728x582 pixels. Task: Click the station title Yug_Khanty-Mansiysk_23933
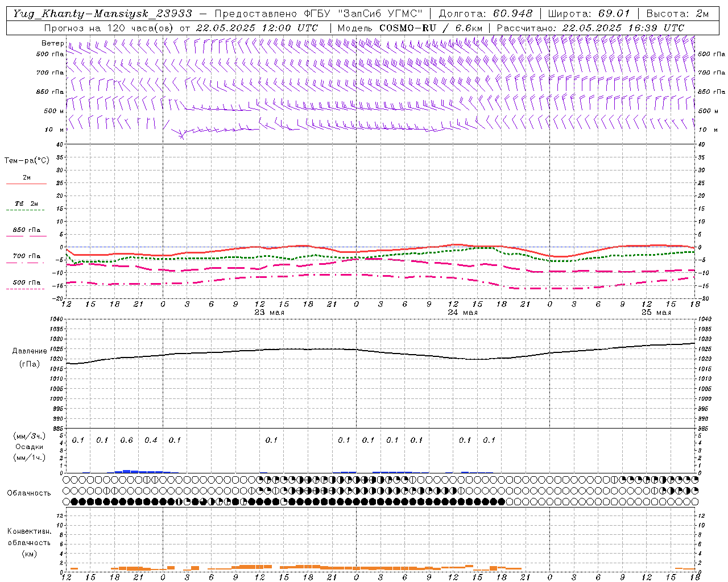pyautogui.click(x=102, y=13)
